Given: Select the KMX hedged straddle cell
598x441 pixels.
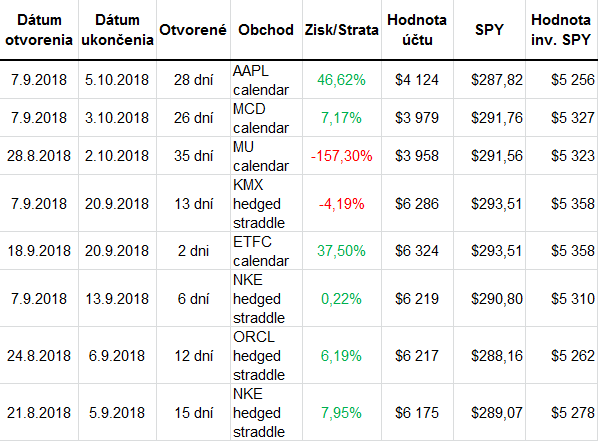Looking at the screenshot, I should 266,203.
